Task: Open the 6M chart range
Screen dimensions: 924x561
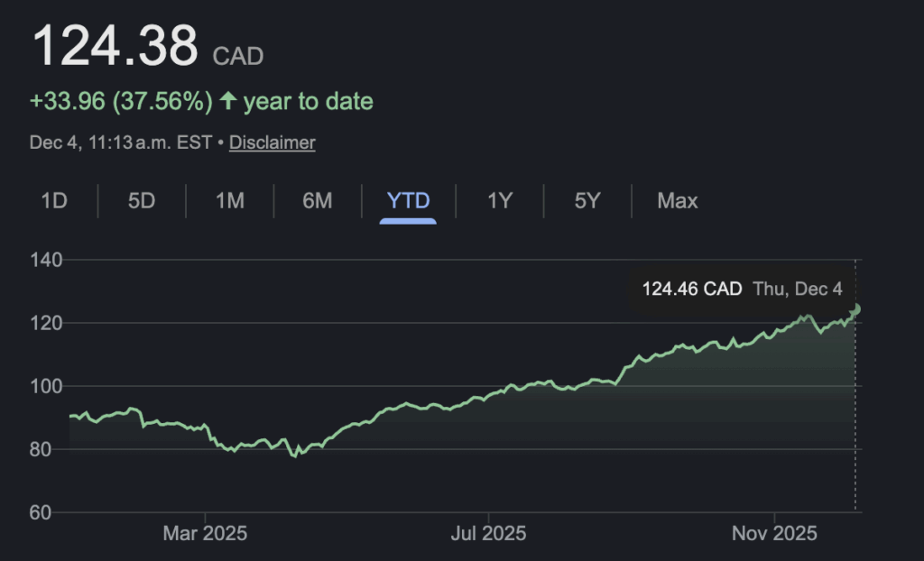Action: (317, 200)
